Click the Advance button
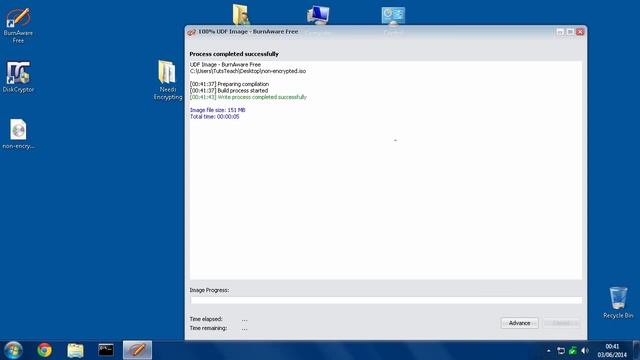The image size is (640, 360). (519, 323)
